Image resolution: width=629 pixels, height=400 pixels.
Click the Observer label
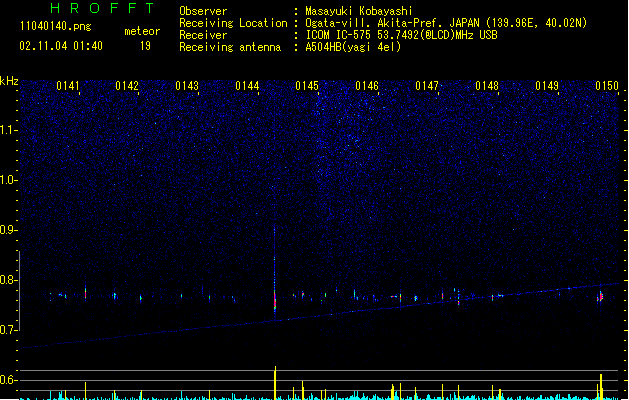[203, 11]
